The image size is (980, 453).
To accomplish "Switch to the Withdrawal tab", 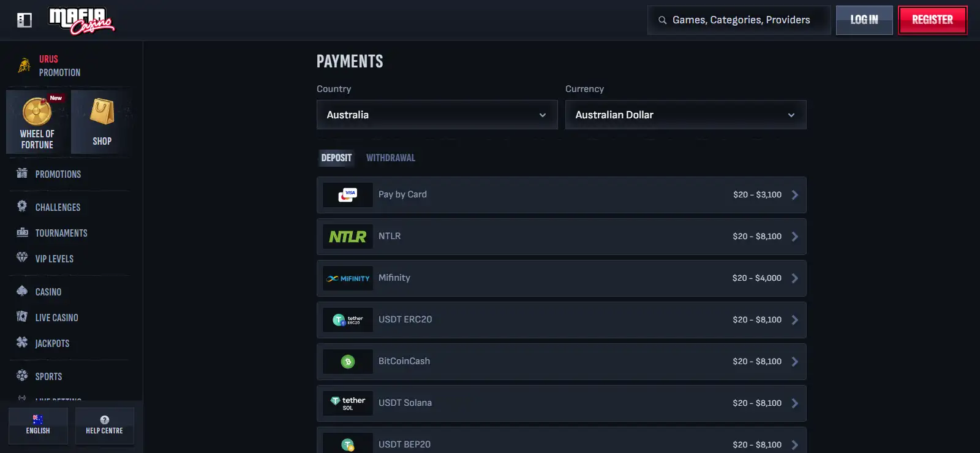I will tap(391, 158).
